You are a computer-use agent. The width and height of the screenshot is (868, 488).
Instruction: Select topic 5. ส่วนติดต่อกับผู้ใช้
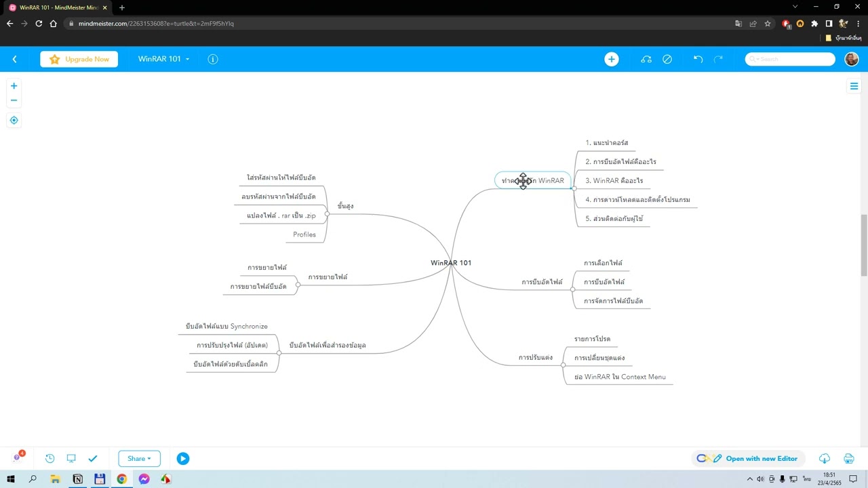(x=614, y=219)
